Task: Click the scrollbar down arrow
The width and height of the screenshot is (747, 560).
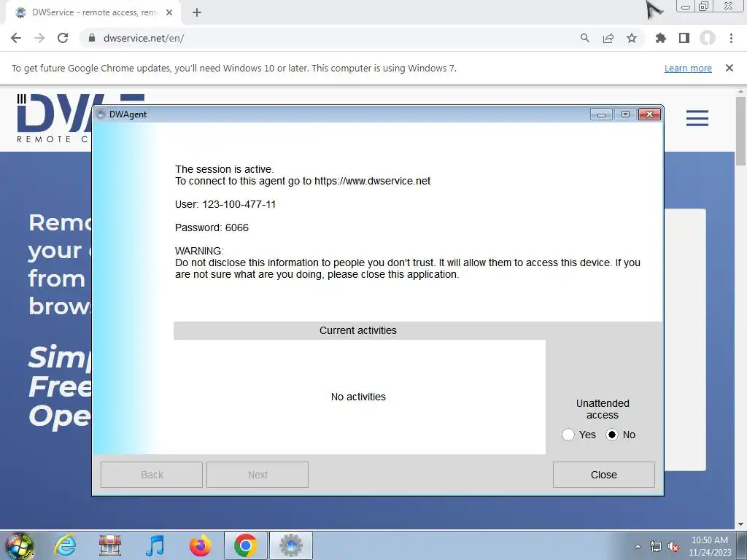Action: [x=740, y=524]
